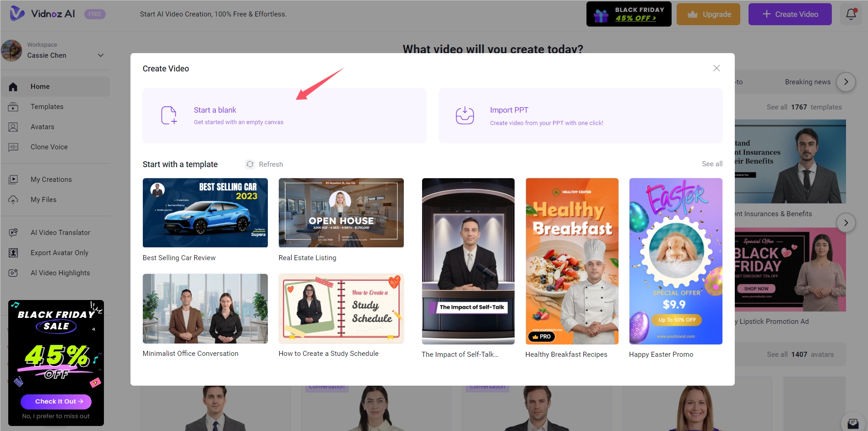
Task: Click the My Creations sidebar icon
Action: click(13, 180)
